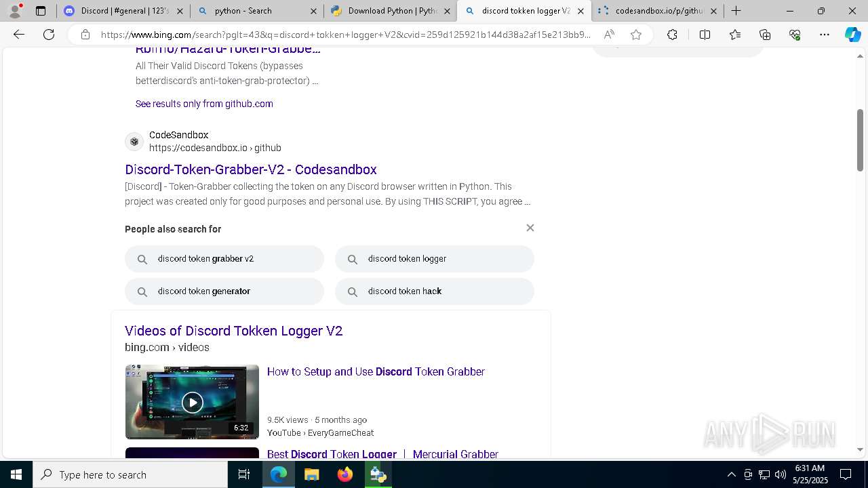Screen dimensions: 868x488
Task: Launch Firefox from taskbar
Action: tap(344, 474)
